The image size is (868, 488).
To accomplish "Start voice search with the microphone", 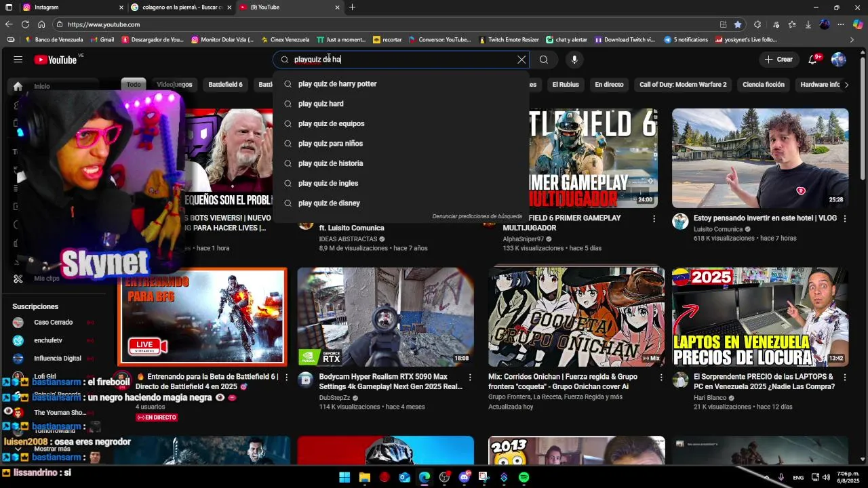I will tap(574, 60).
